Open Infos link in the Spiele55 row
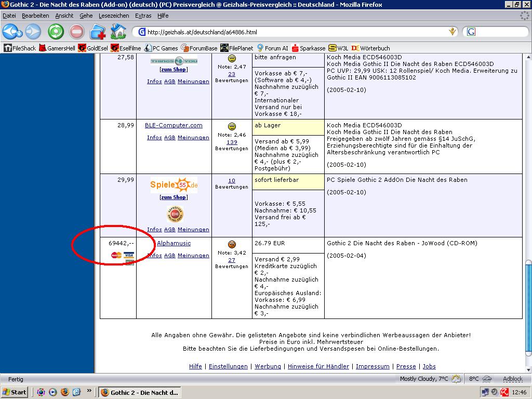 click(154, 229)
